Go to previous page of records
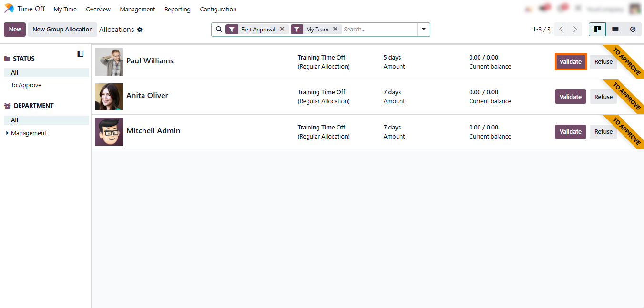This screenshot has width=644, height=308. point(561,30)
